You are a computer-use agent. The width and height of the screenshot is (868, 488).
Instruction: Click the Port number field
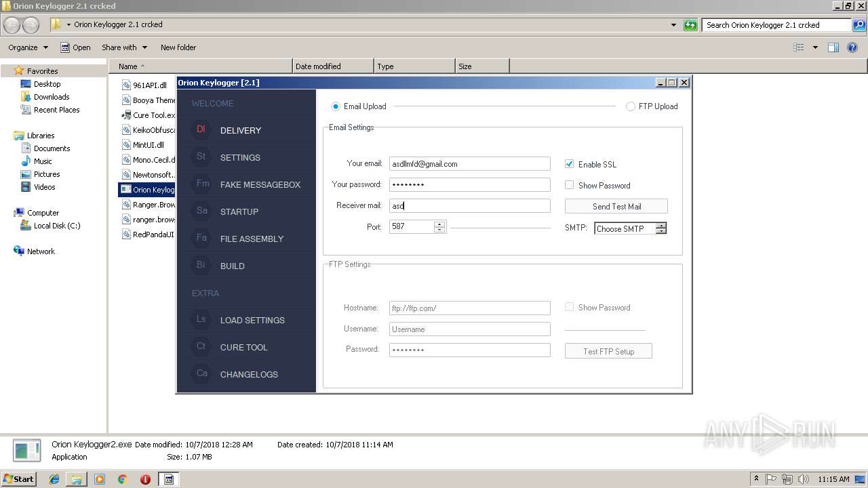pyautogui.click(x=412, y=226)
